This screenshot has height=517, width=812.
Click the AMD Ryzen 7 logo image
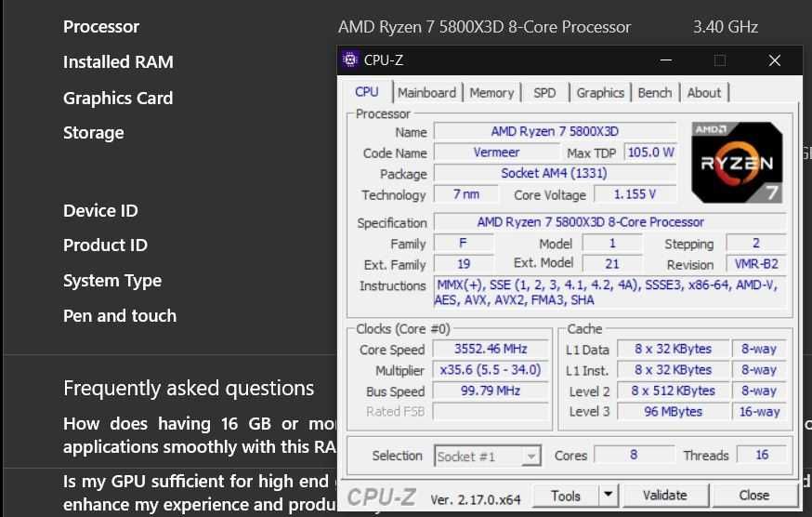pyautogui.click(x=737, y=163)
